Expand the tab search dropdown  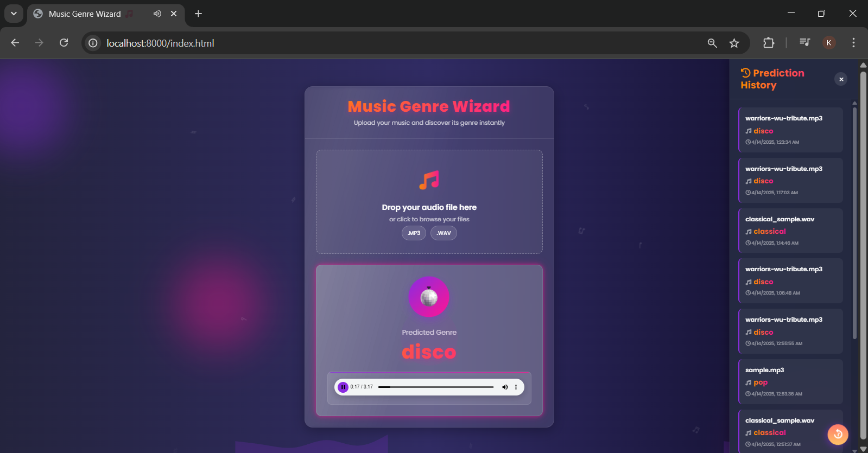[14, 14]
